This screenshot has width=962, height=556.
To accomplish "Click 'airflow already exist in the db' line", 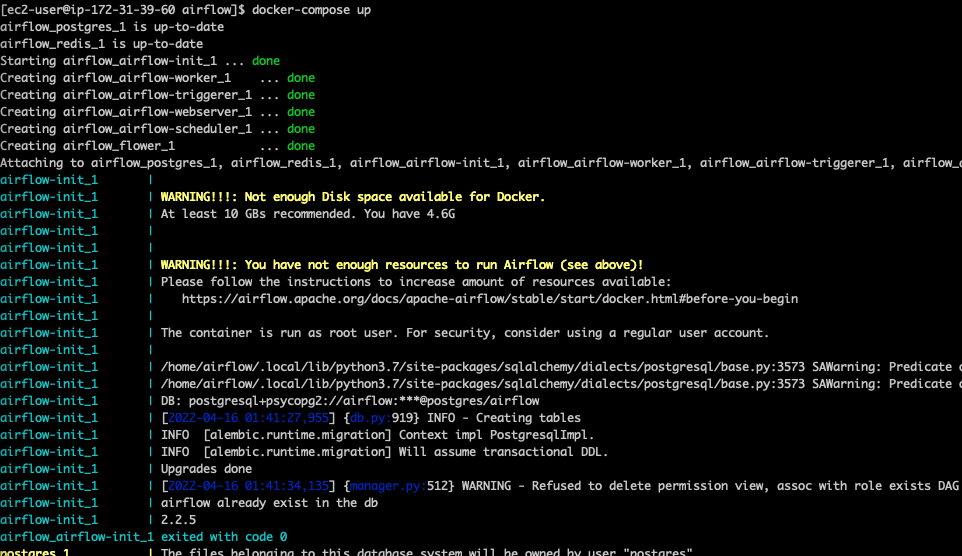I will [x=269, y=503].
